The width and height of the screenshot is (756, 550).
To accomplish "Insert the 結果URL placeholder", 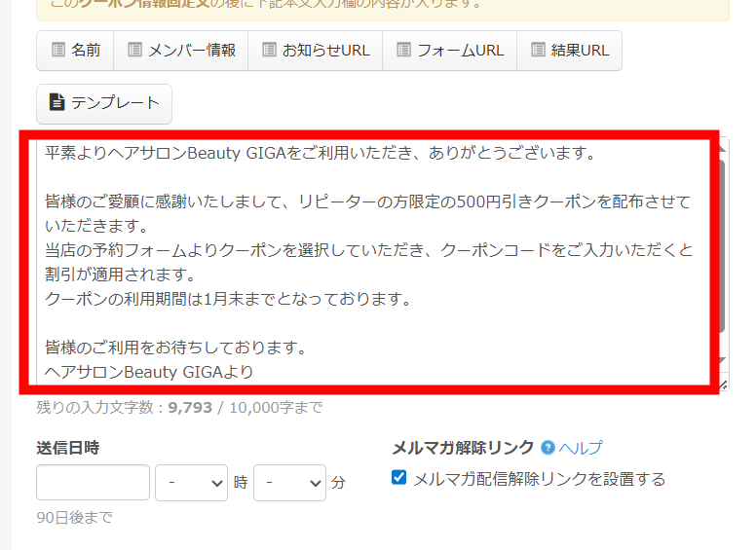I will (569, 51).
